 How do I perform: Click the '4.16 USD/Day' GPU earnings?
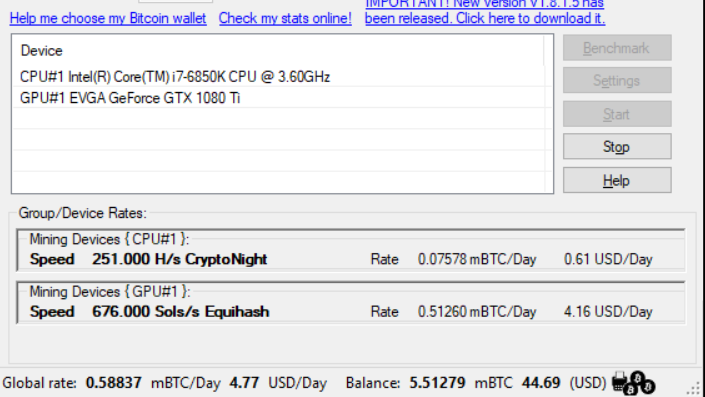tap(608, 312)
